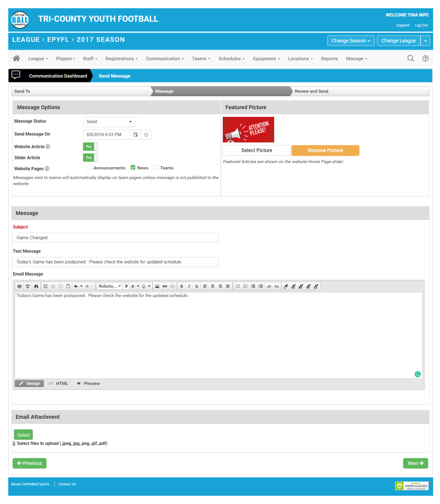
Task: Jump to Review and Send step
Action: coord(360,91)
